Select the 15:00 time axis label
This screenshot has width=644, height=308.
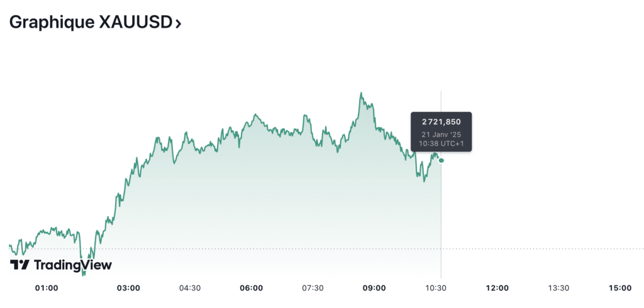point(620,288)
